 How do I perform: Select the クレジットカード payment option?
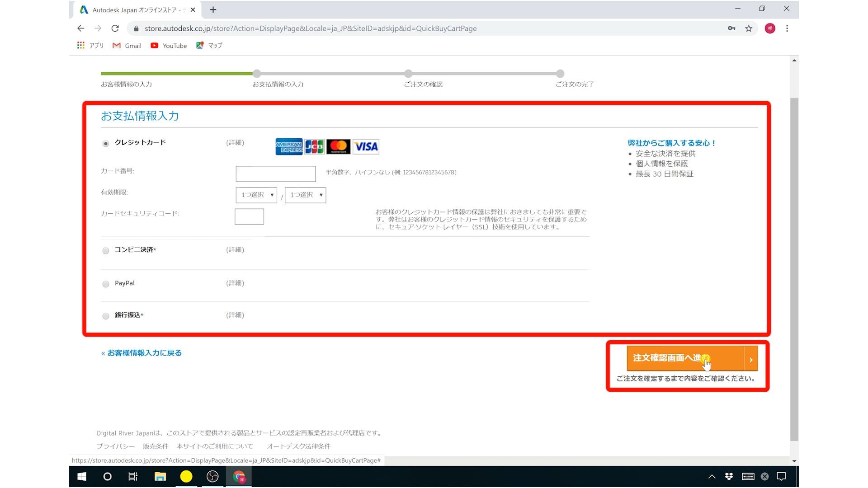106,144
